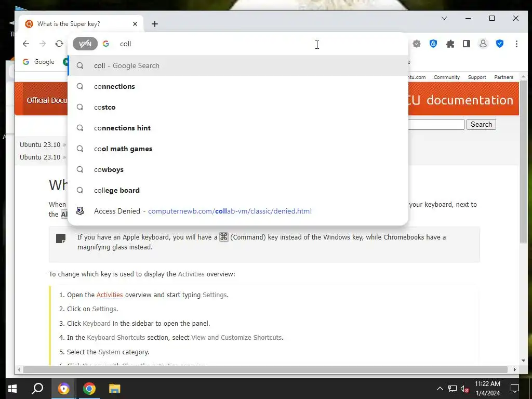532x399 pixels.
Task: Click the scroll-right arrow of the horizontal scrollbar
Action: coord(515,369)
